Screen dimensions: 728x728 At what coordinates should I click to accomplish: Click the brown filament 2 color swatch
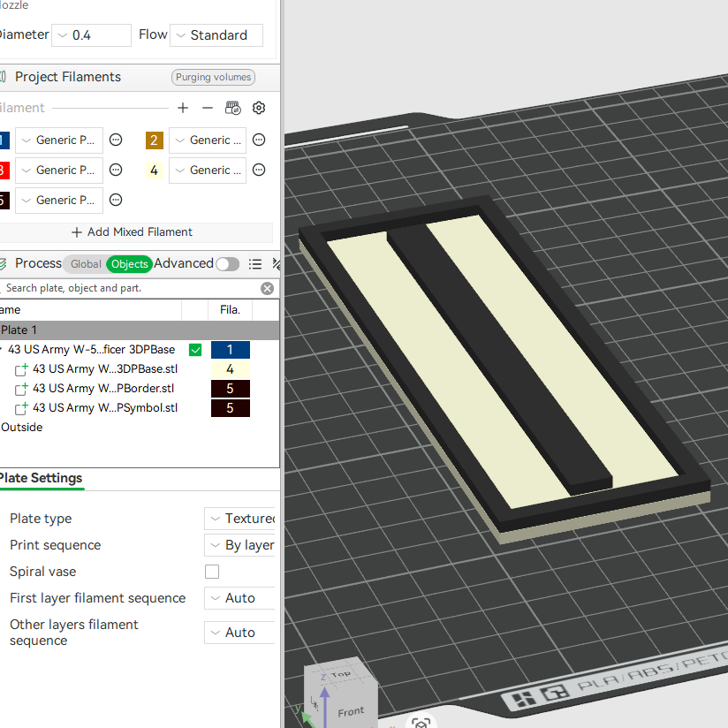coord(154,140)
